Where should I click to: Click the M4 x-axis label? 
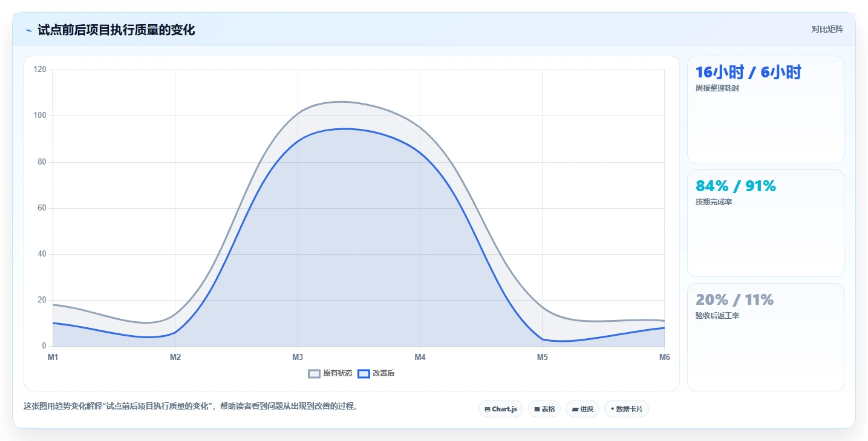coord(420,357)
